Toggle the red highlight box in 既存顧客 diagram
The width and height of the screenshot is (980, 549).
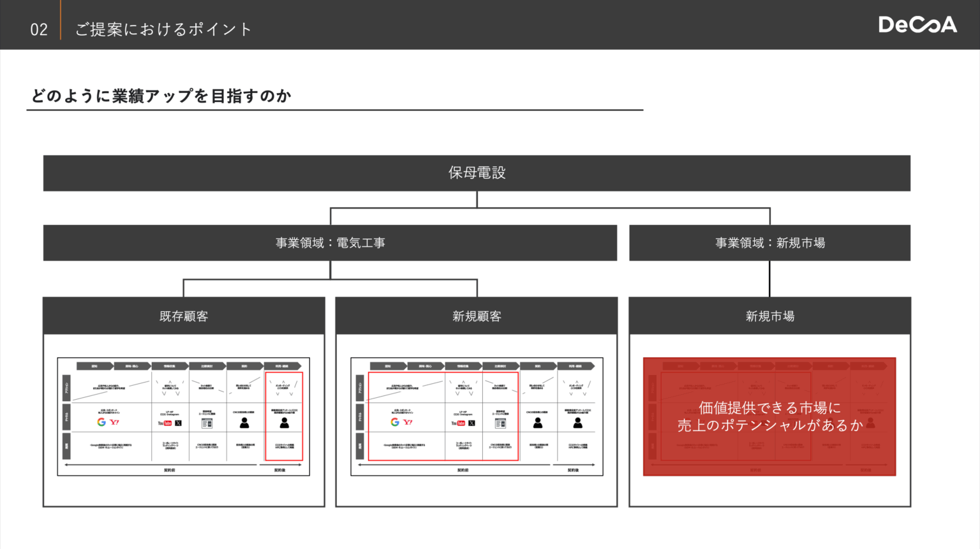tap(284, 416)
